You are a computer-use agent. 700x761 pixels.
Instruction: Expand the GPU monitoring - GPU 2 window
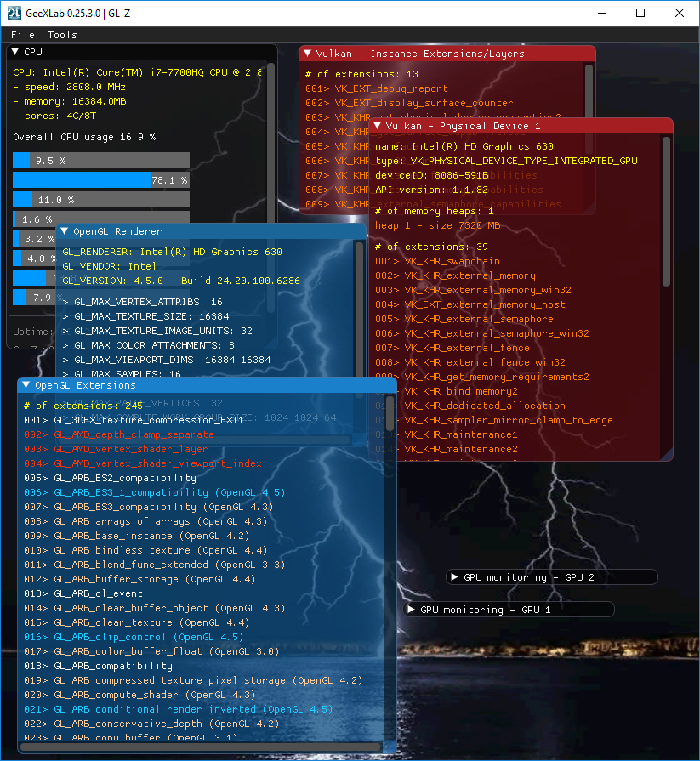[x=454, y=577]
